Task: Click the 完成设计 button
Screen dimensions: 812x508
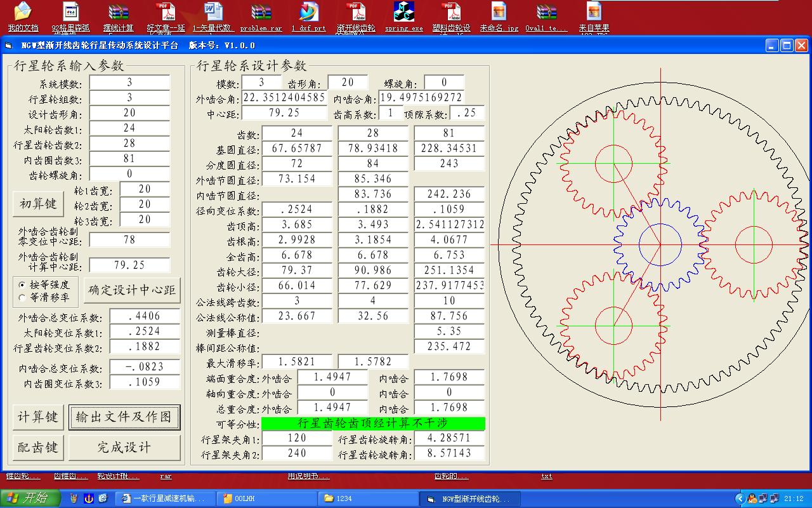Action: (x=124, y=448)
